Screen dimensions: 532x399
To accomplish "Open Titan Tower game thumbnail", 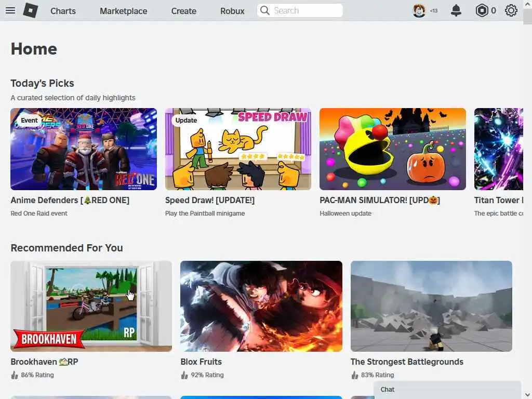I will [x=499, y=149].
